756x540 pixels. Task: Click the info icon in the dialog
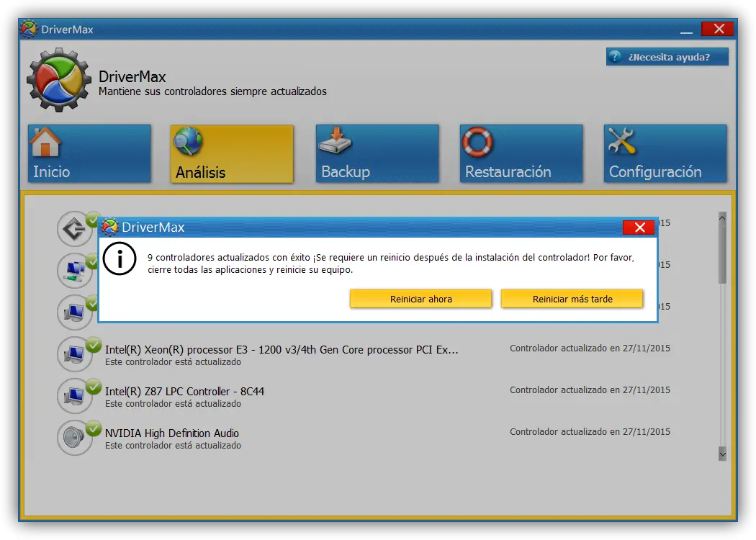[120, 259]
